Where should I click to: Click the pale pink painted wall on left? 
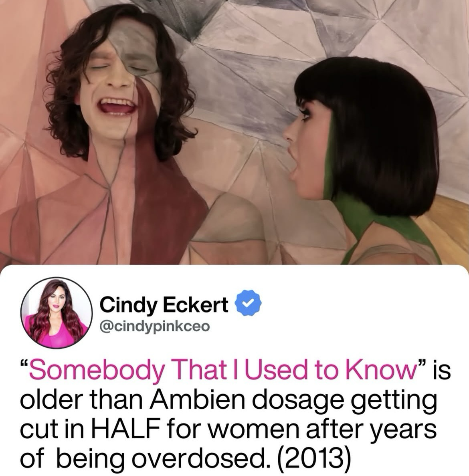[x=24, y=76]
